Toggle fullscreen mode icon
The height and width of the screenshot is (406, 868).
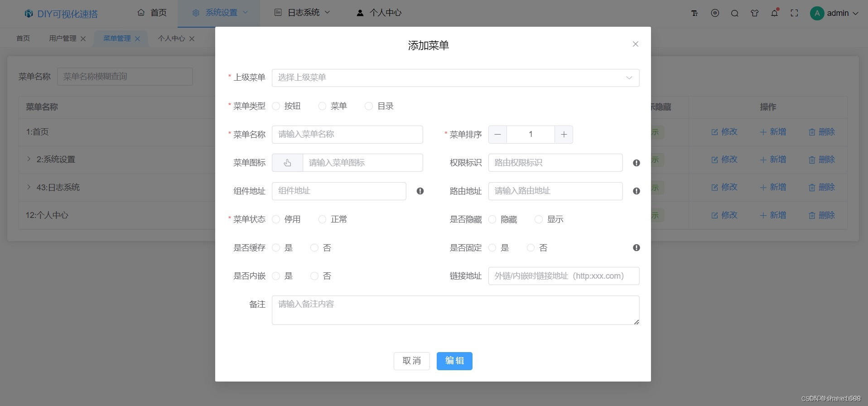[795, 13]
